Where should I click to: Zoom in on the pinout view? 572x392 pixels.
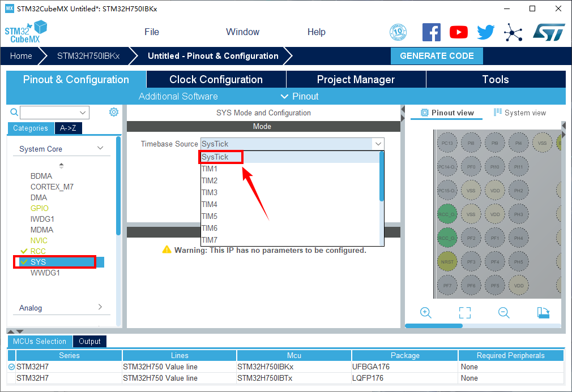(x=426, y=312)
